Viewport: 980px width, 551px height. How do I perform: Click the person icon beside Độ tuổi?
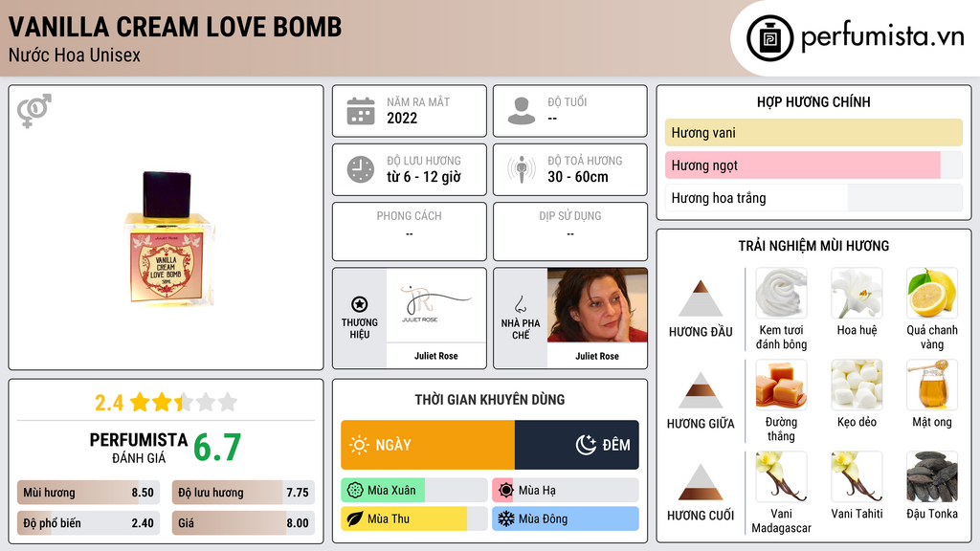tap(522, 111)
